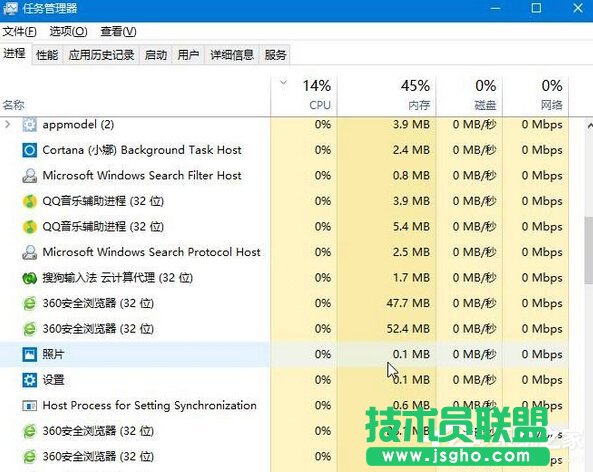The height and width of the screenshot is (472, 593).
Task: Open the 查看(V) menu
Action: tap(118, 31)
